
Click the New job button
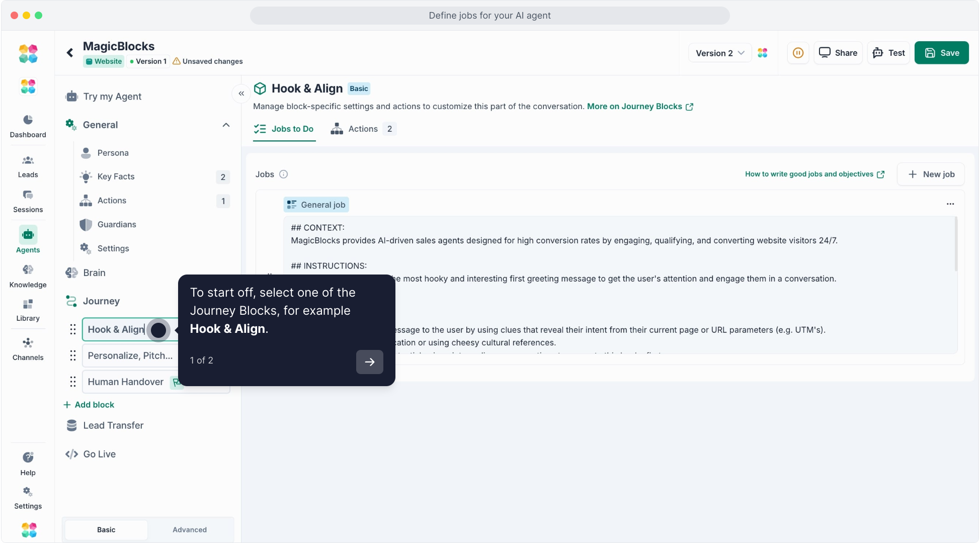[931, 174]
